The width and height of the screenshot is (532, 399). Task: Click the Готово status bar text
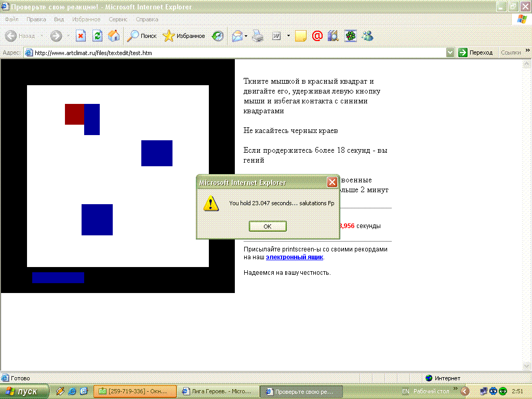pyautogui.click(x=20, y=378)
